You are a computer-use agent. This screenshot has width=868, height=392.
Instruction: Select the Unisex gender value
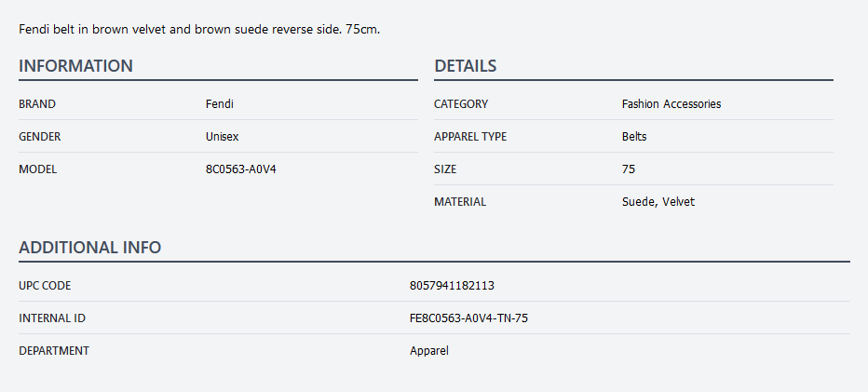222,137
